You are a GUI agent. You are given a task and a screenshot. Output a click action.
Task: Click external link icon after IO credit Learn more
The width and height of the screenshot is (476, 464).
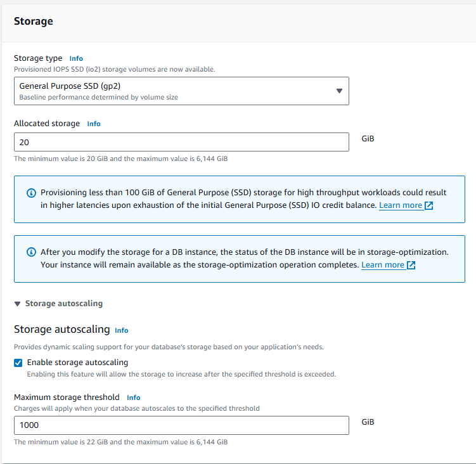(x=429, y=205)
